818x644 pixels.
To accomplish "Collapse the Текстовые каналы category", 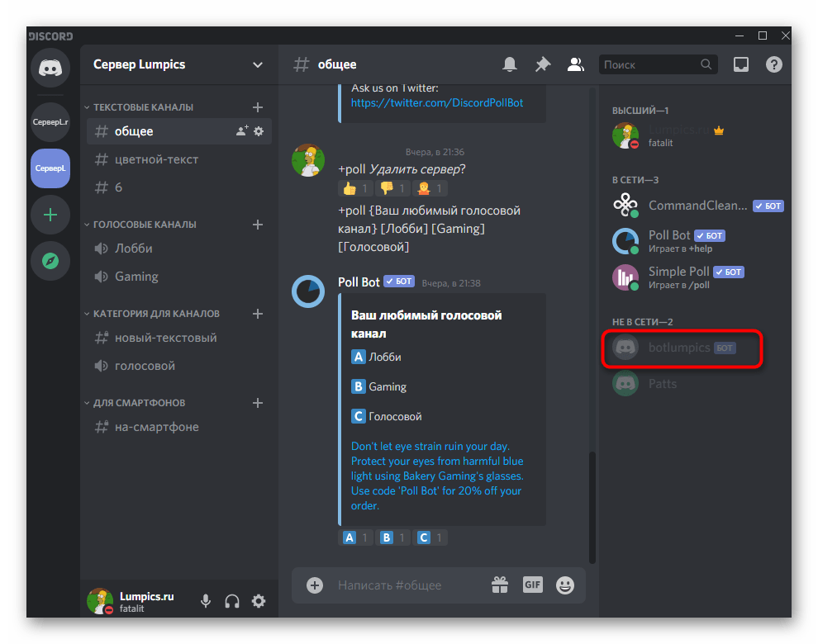I will click(x=142, y=107).
